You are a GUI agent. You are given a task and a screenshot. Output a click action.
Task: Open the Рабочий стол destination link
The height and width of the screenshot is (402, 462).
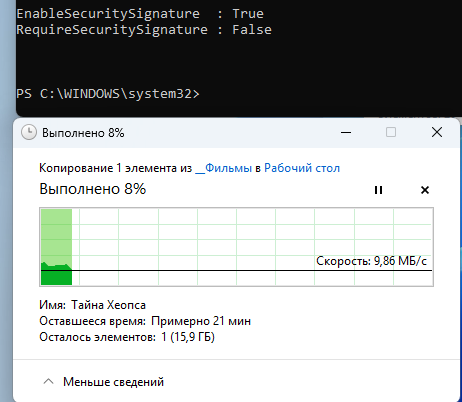pyautogui.click(x=302, y=168)
